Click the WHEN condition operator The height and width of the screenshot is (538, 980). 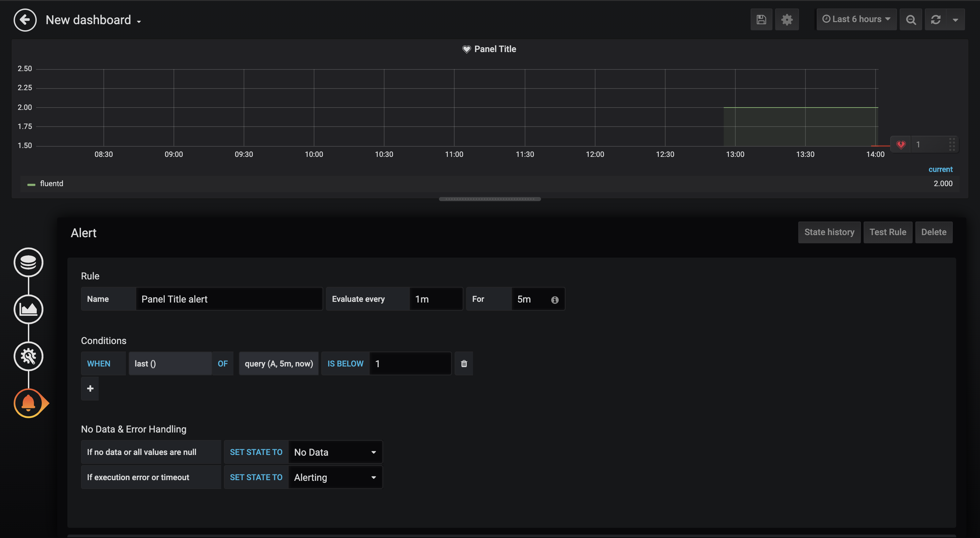click(103, 364)
